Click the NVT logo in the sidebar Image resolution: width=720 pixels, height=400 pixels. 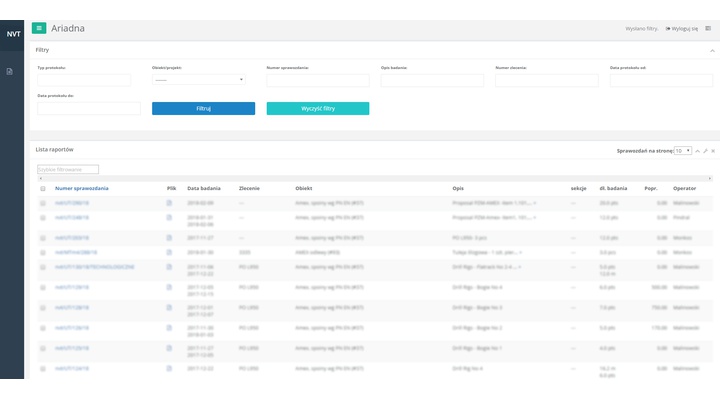click(12, 33)
